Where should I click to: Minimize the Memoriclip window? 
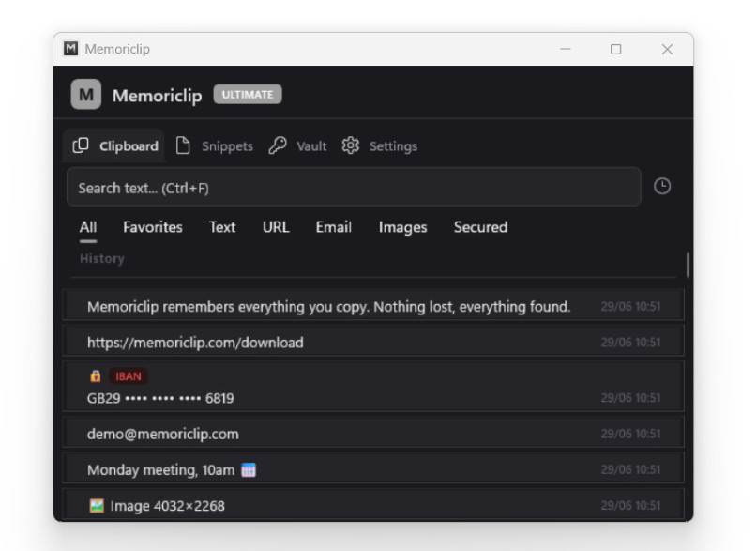565,49
